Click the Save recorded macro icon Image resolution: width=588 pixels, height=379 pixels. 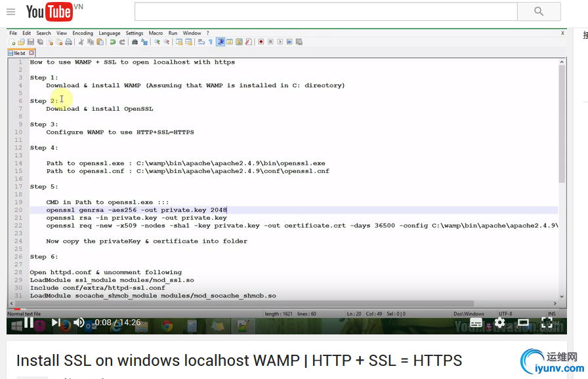pos(299,42)
